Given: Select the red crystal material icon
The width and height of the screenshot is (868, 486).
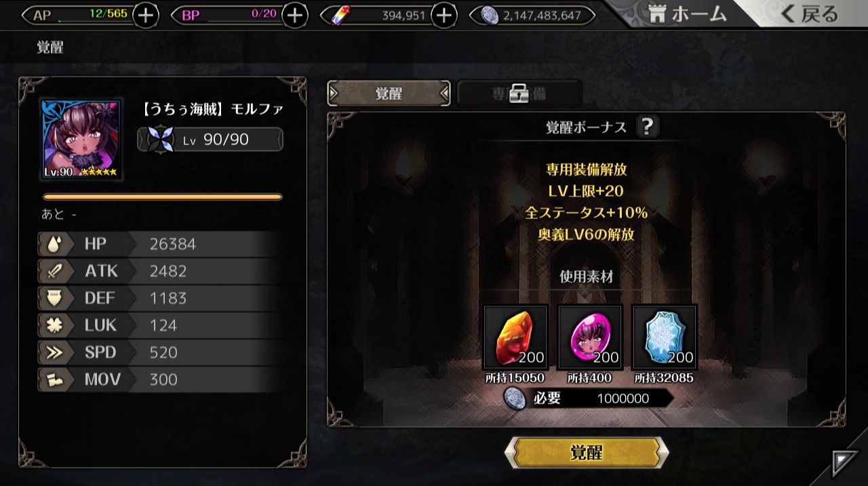Looking at the screenshot, I should click(x=515, y=337).
